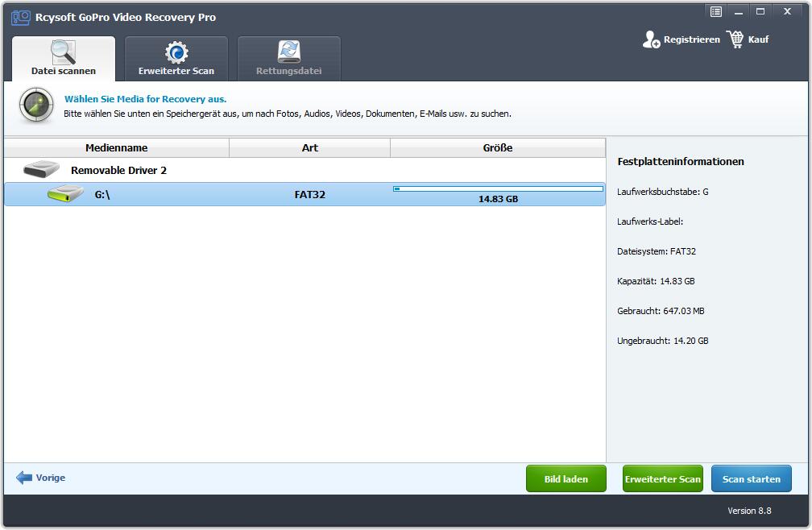Click Gebraucht: 647.03 MB text

661,311
